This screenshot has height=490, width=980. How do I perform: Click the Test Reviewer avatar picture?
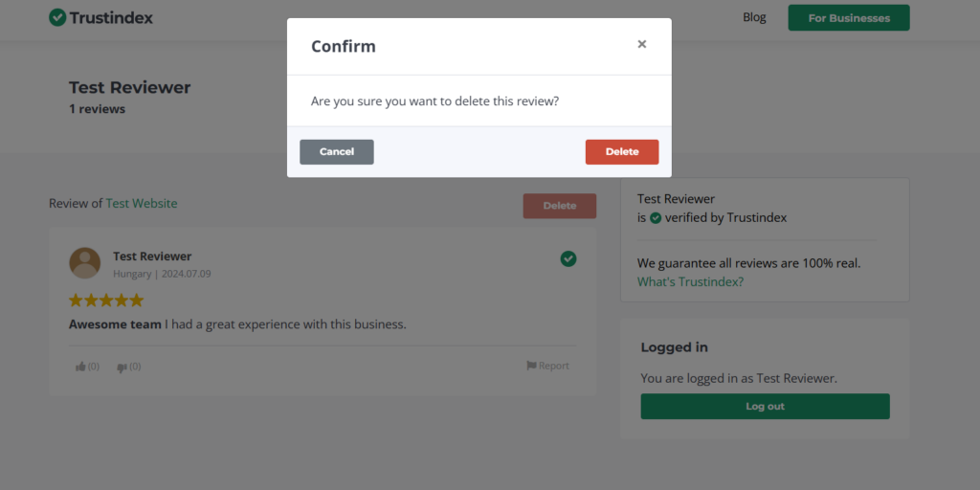[x=85, y=263]
